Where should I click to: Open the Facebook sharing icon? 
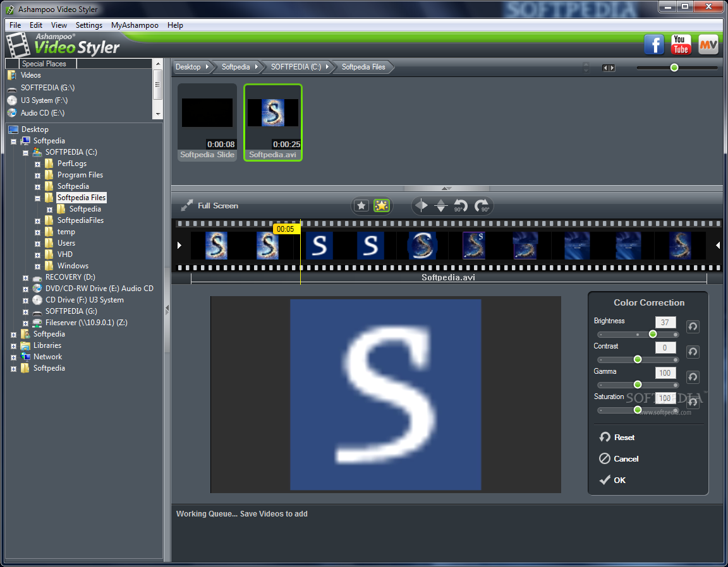(653, 45)
